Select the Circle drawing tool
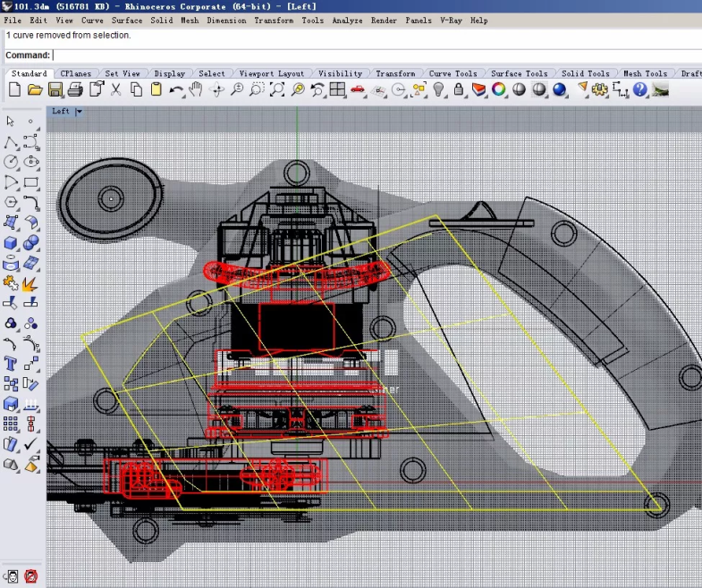This screenshot has height=588, width=702. click(x=11, y=162)
